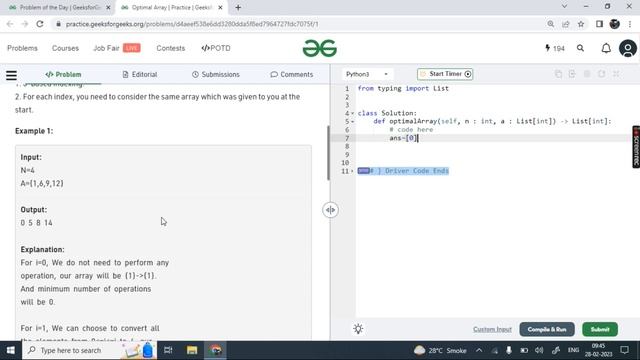Open the tab search chevron
This screenshot has height=360, width=640.
(564, 7)
